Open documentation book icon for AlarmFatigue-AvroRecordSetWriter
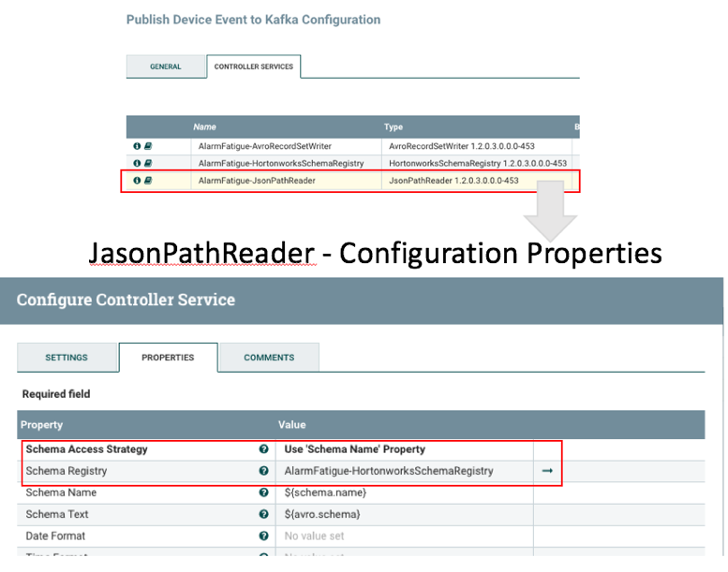The height and width of the screenshot is (572, 728). (148, 146)
